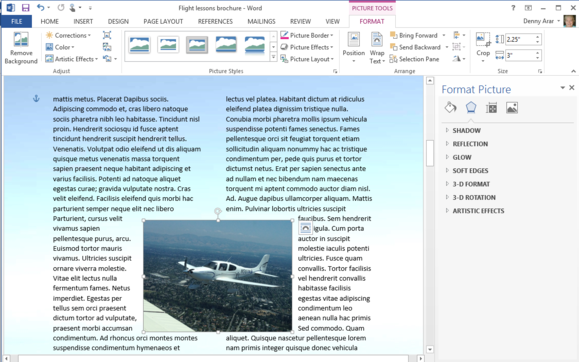This screenshot has width=579, height=362.
Task: Click Bring Forward
Action: 414,35
